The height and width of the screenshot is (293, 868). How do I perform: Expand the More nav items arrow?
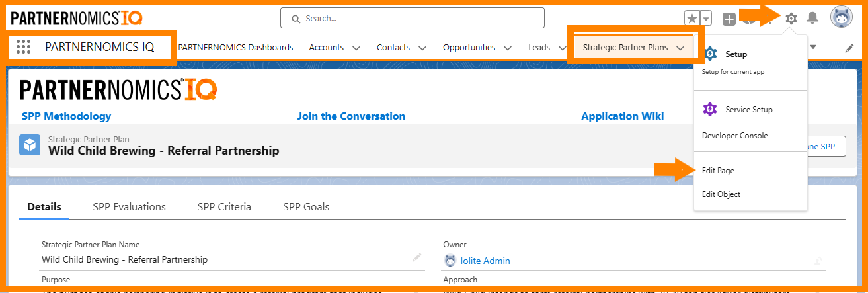(x=813, y=47)
